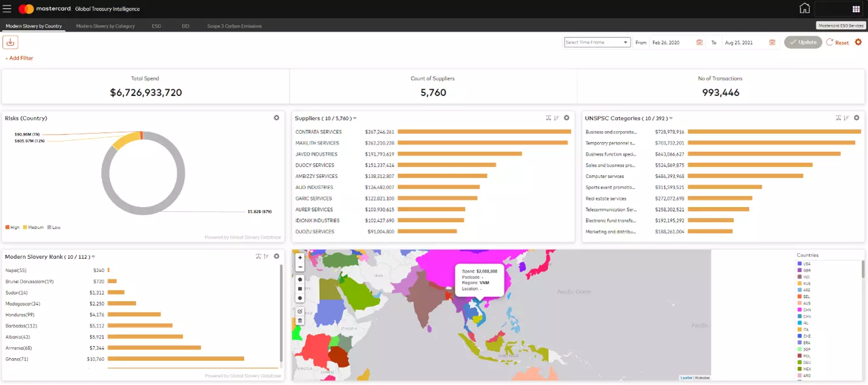
Task: Open calendar picker for To date
Action: (772, 43)
